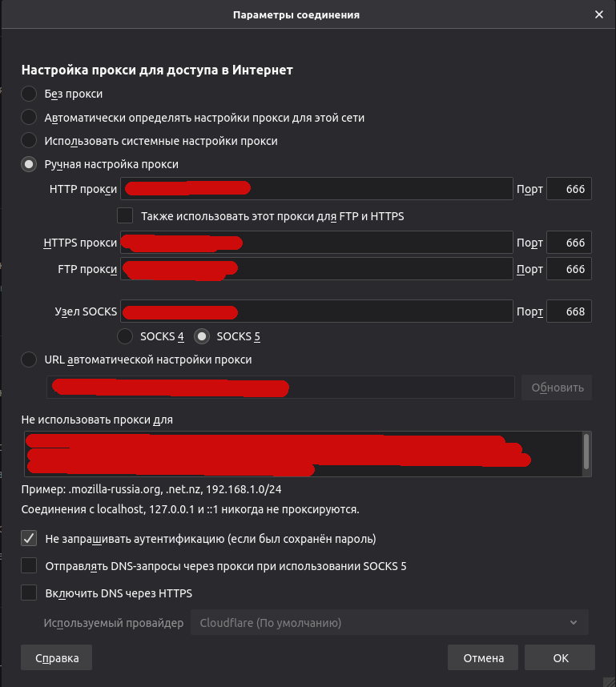Select the SOCKS 5 radio button
Image resolution: width=616 pixels, height=687 pixels.
(x=201, y=336)
